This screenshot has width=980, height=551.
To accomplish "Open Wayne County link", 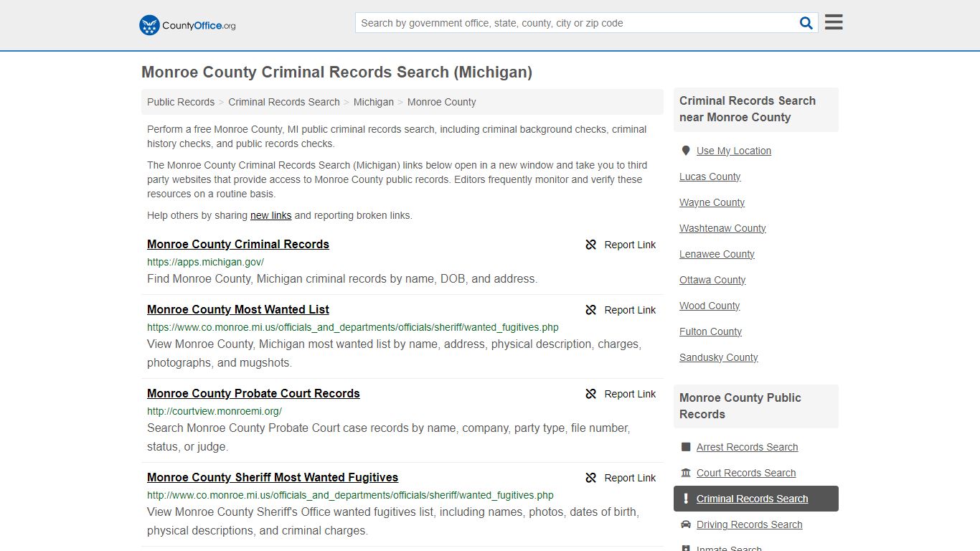I will pos(712,202).
